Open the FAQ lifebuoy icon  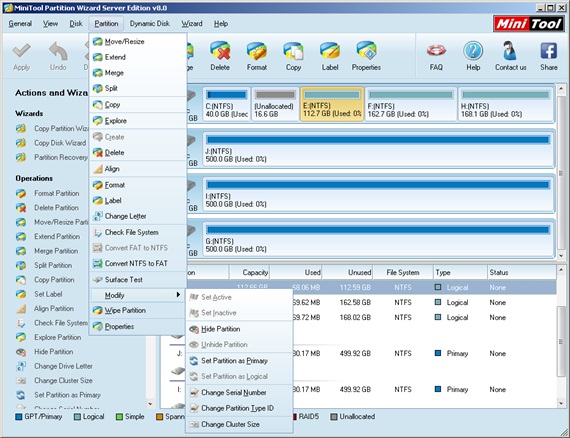436,51
